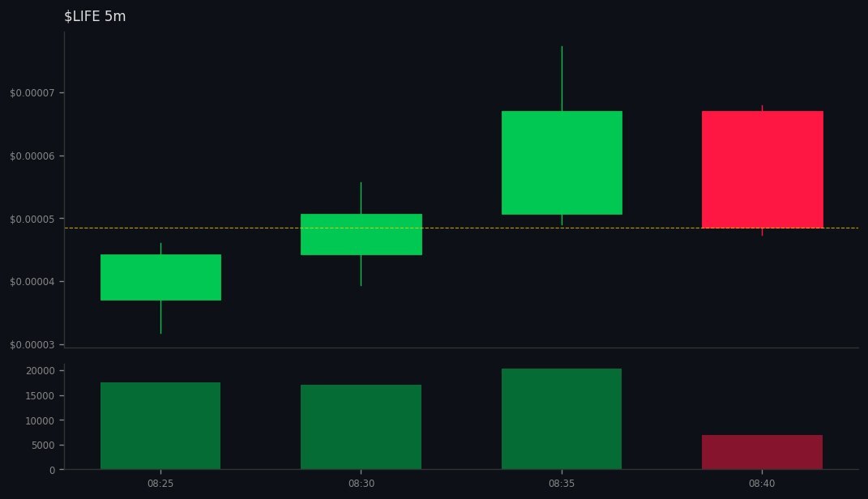Select the 08:25 green candlestick body

click(160, 278)
